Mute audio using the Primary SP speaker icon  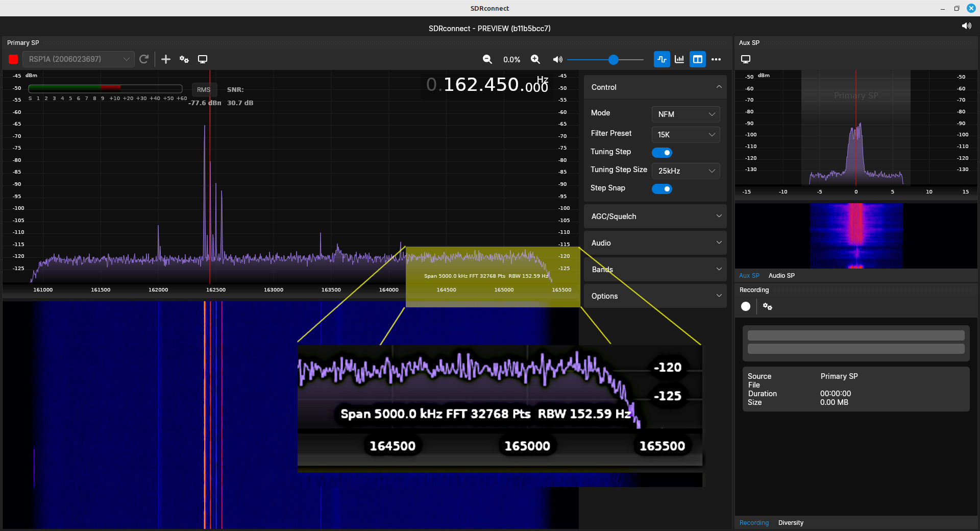[x=557, y=59]
